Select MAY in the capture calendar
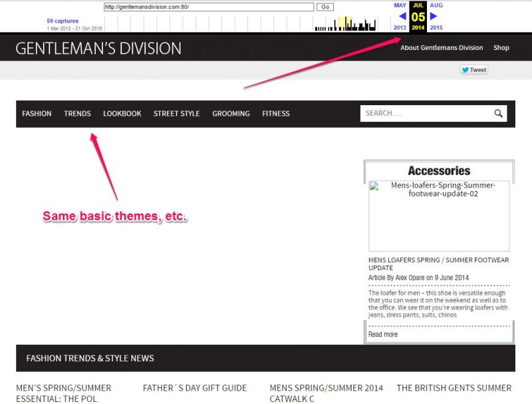The height and width of the screenshot is (404, 532). tap(400, 5)
